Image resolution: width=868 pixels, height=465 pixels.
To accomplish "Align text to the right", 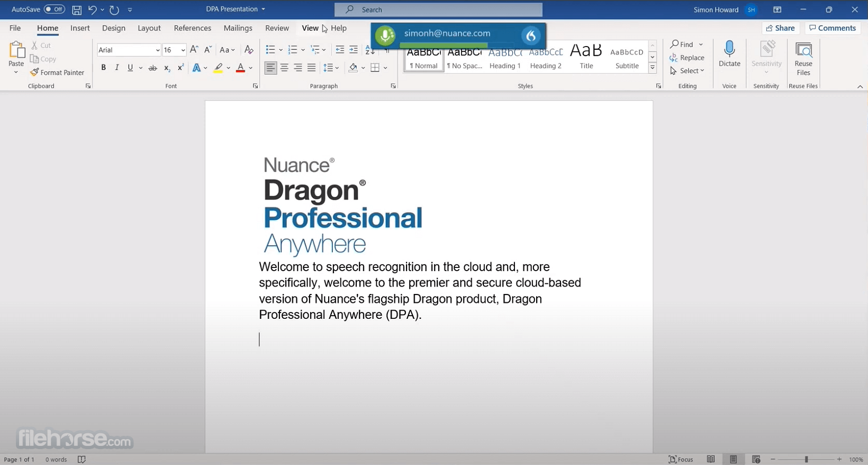I will [x=298, y=68].
